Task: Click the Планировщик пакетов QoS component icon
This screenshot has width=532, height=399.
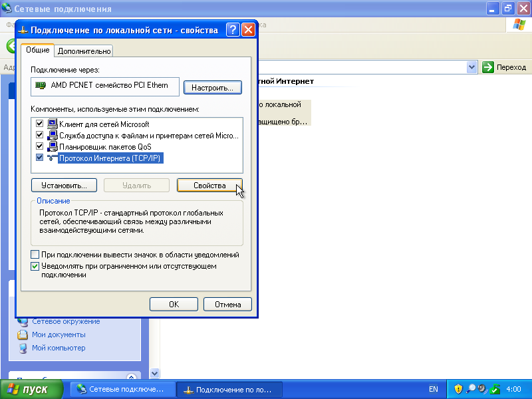Action: pos(53,146)
